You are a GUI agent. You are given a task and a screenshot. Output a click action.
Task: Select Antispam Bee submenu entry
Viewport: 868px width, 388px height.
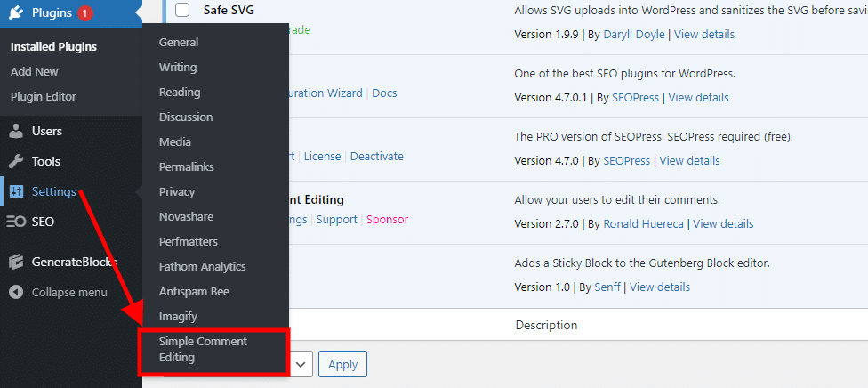tap(194, 292)
